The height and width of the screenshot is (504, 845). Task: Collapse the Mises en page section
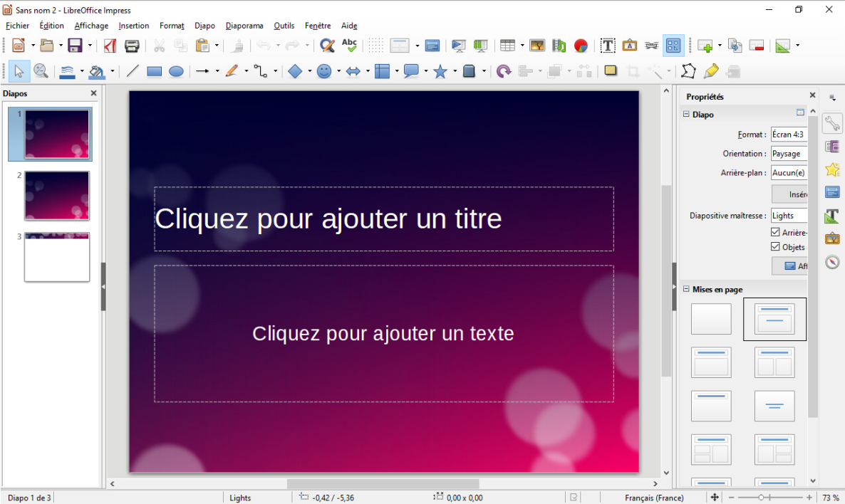click(686, 289)
